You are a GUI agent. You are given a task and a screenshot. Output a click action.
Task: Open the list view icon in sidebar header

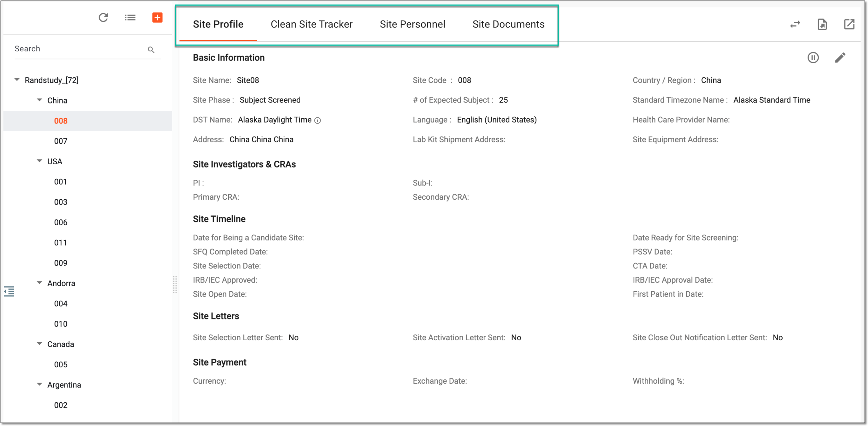130,17
